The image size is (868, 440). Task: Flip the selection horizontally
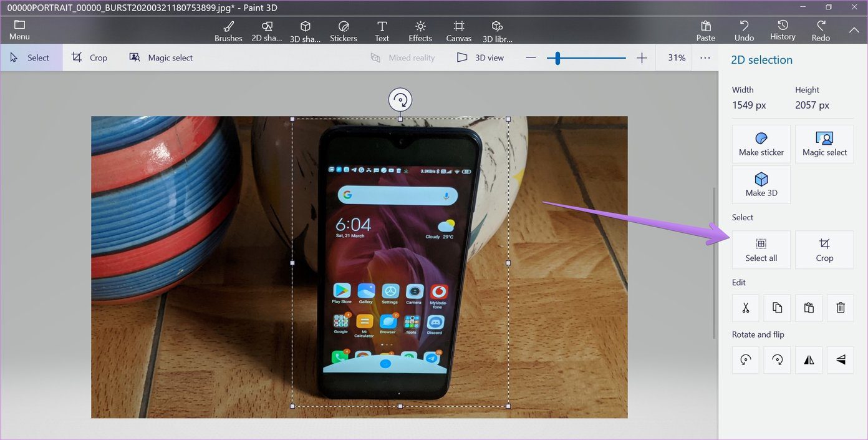click(809, 359)
